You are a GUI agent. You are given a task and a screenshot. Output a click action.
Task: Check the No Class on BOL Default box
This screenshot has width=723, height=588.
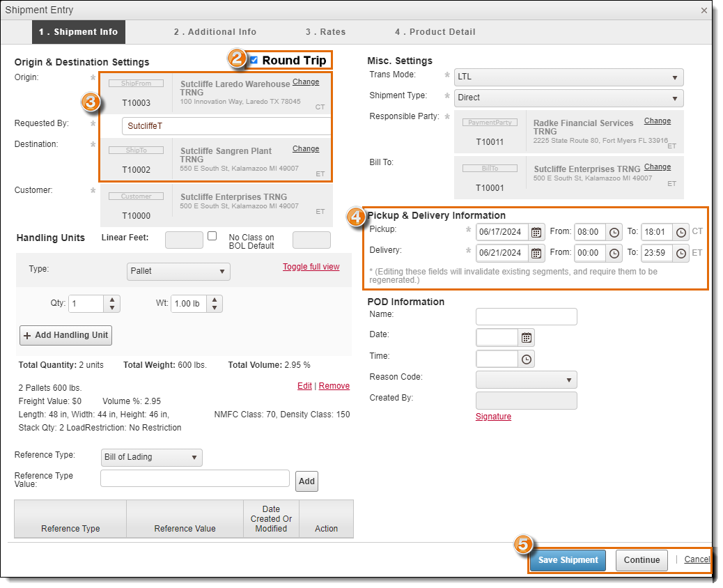click(x=212, y=236)
